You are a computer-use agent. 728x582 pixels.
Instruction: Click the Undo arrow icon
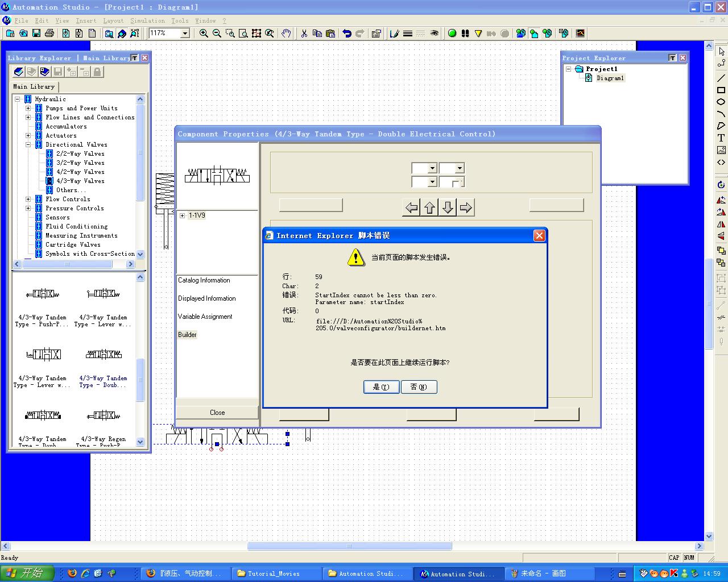click(346, 34)
